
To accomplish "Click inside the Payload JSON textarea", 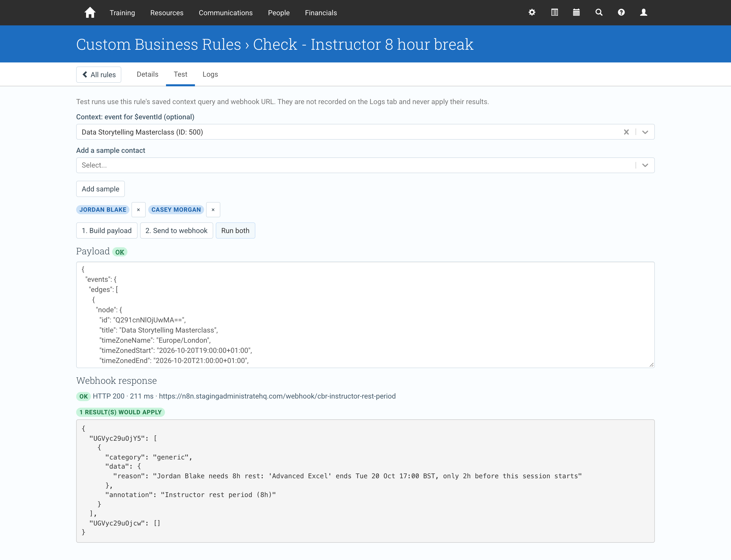I will 365,315.
